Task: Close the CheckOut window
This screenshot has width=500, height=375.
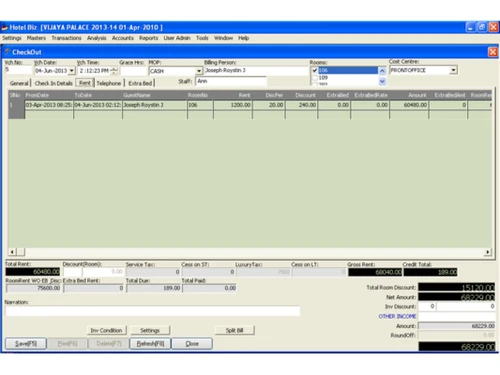Action: (x=493, y=52)
